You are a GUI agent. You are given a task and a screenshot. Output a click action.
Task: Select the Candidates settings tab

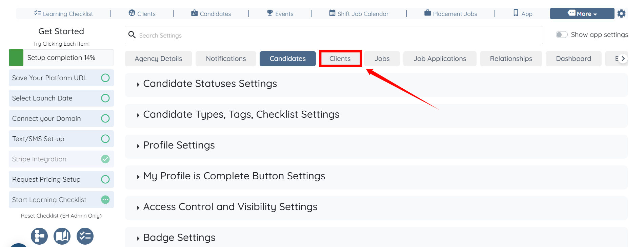288,59
